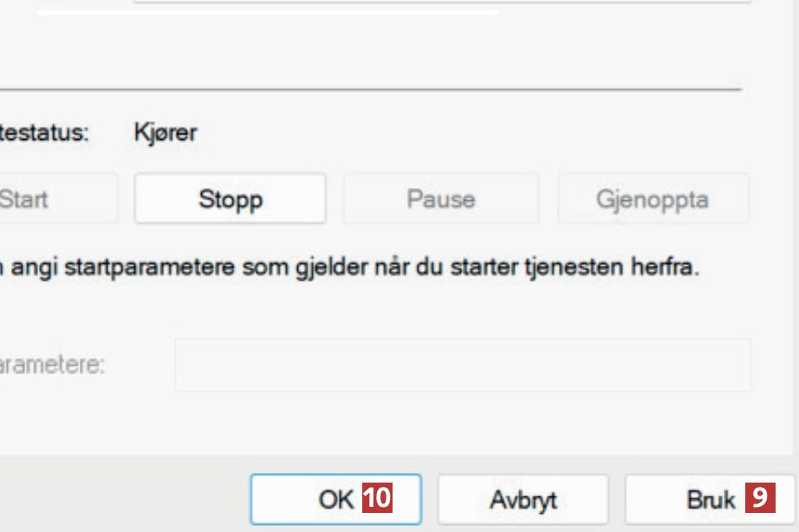Click the grey horizontal separator line
This screenshot has width=799, height=532.
[x=373, y=88]
